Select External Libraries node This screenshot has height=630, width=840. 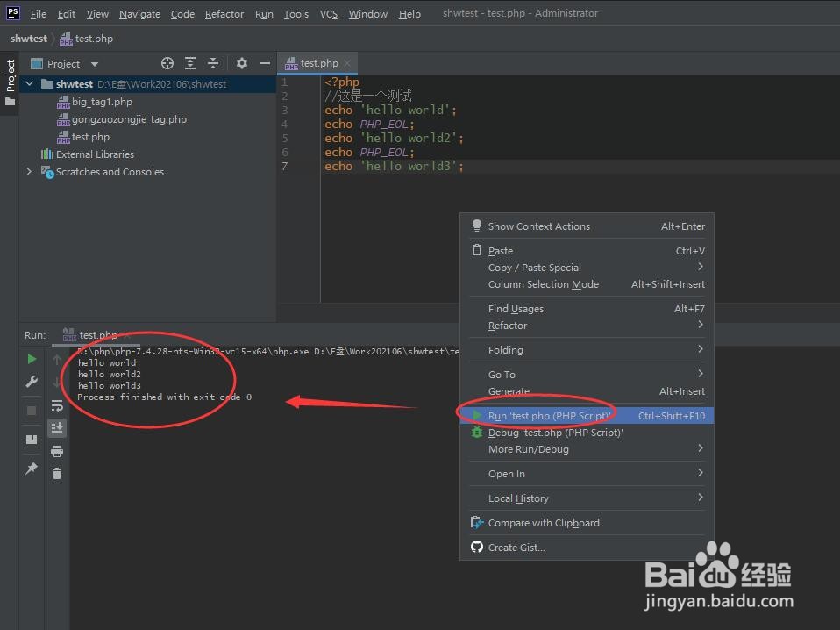[88, 154]
